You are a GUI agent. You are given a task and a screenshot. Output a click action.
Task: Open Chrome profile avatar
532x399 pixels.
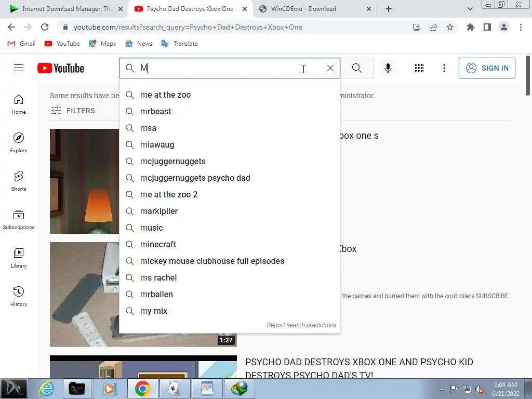pyautogui.click(x=504, y=27)
